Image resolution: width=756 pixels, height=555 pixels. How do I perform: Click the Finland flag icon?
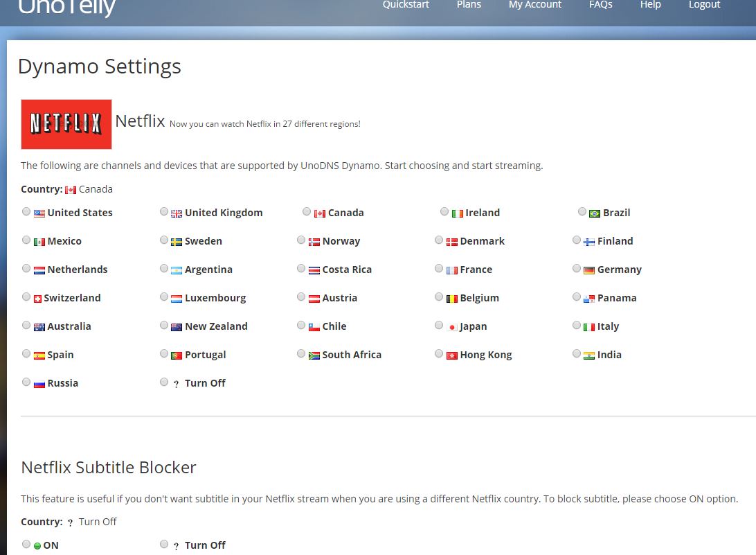[x=589, y=242]
